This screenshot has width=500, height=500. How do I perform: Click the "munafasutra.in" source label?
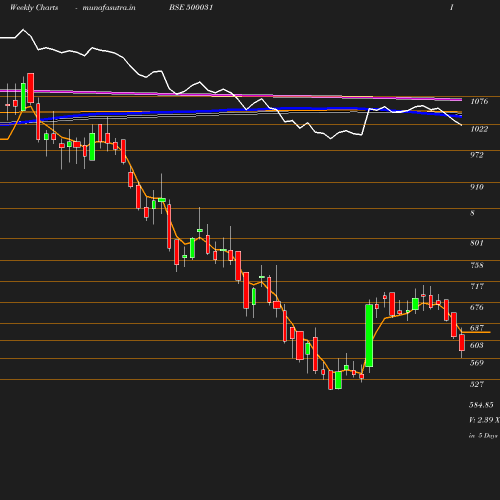(109, 8)
